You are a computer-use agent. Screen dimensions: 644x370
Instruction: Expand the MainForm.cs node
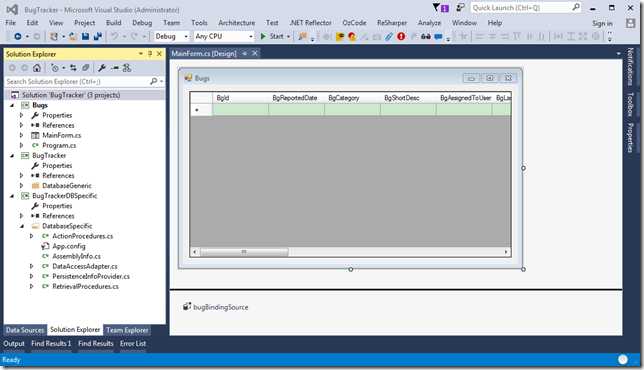pos(22,135)
